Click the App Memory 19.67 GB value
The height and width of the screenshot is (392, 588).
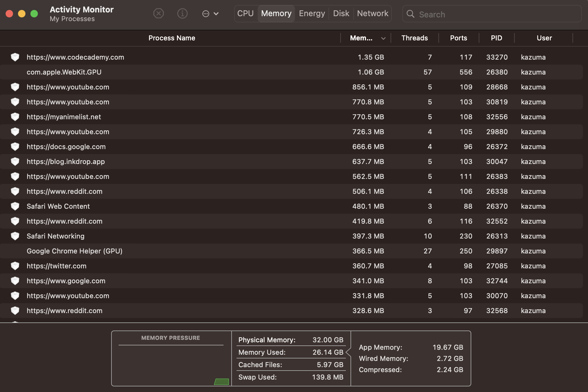(x=448, y=347)
